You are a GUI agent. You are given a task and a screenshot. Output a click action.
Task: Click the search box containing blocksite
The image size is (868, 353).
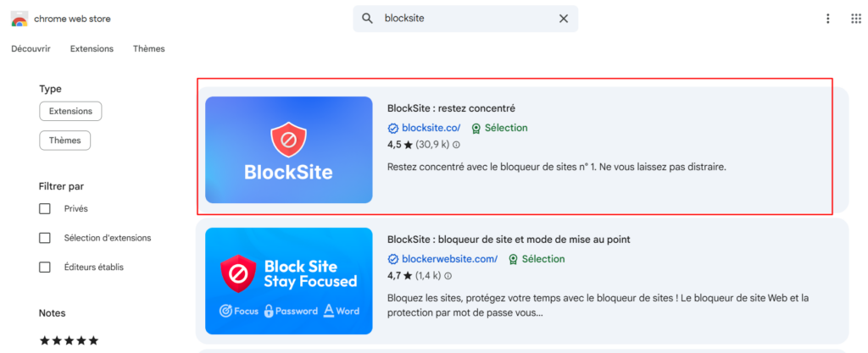466,19
